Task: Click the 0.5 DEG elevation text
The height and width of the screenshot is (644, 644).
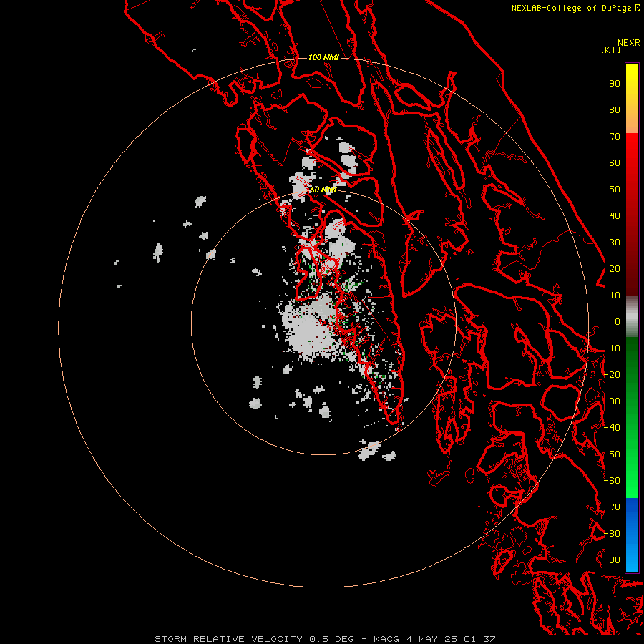Action: tap(331, 639)
